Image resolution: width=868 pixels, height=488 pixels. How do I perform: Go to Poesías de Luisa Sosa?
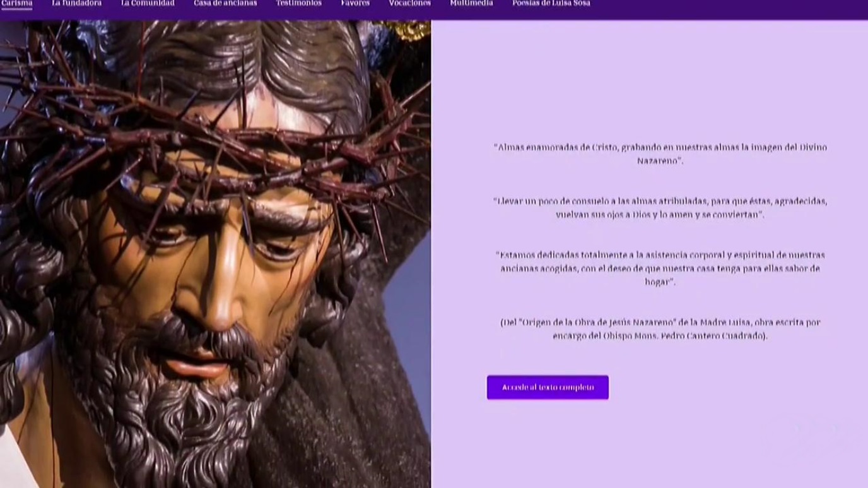click(x=551, y=3)
